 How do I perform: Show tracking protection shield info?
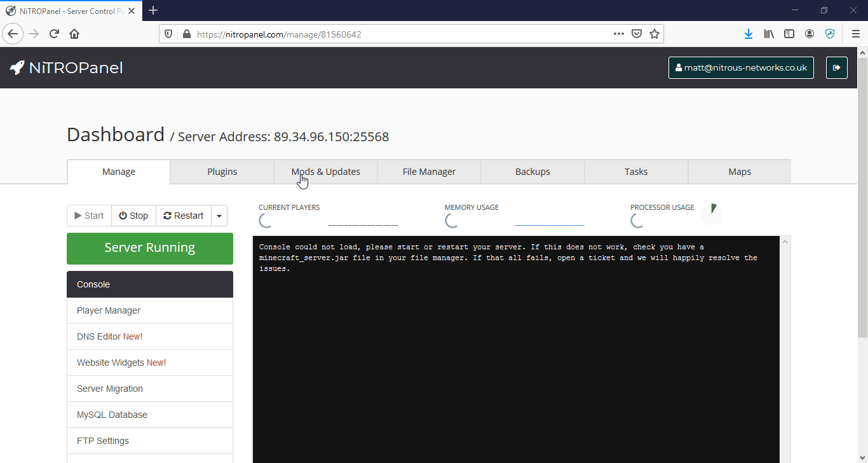[x=168, y=34]
